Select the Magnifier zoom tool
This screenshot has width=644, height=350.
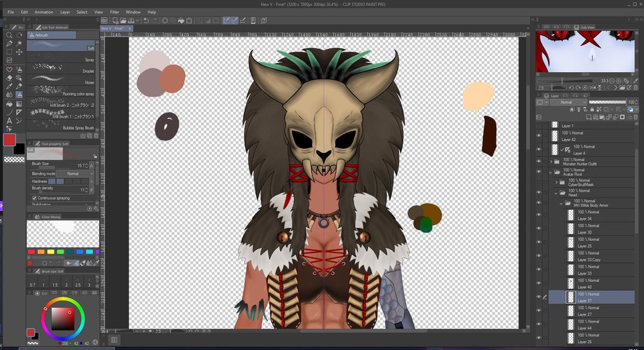click(9, 35)
